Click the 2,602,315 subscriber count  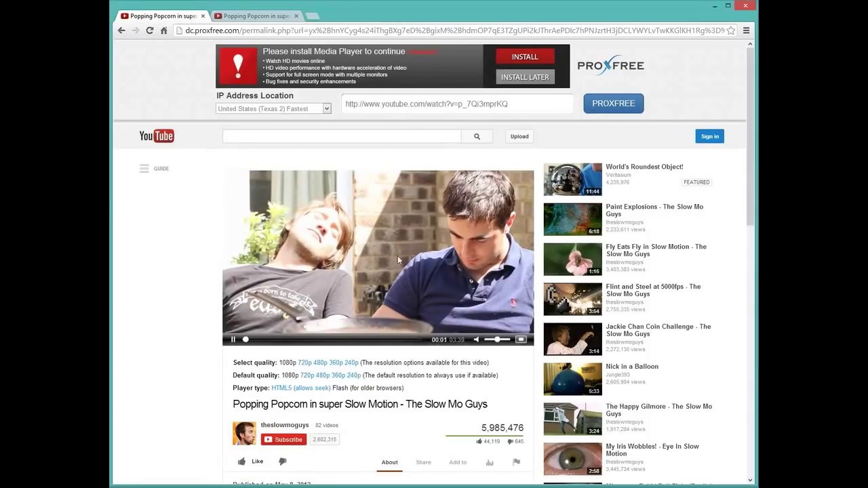tap(324, 439)
